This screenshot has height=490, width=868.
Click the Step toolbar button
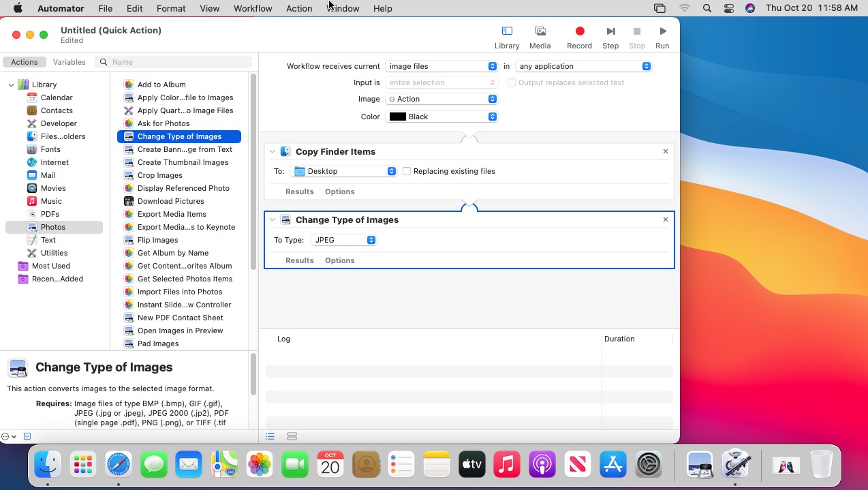tap(610, 37)
